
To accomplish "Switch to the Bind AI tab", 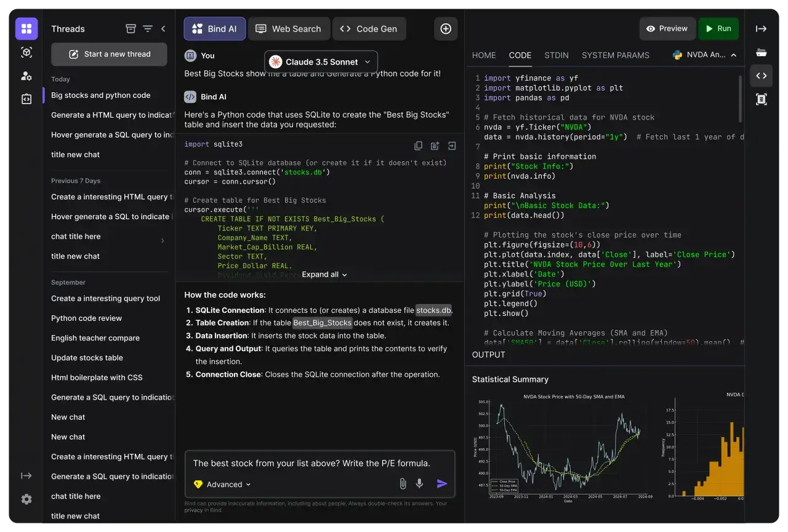I will coord(215,29).
